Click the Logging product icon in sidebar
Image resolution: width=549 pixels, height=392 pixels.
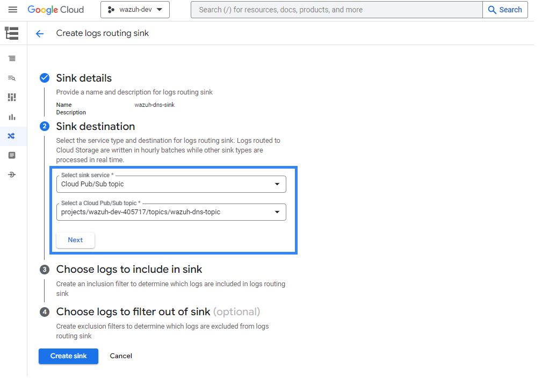pyautogui.click(x=12, y=33)
